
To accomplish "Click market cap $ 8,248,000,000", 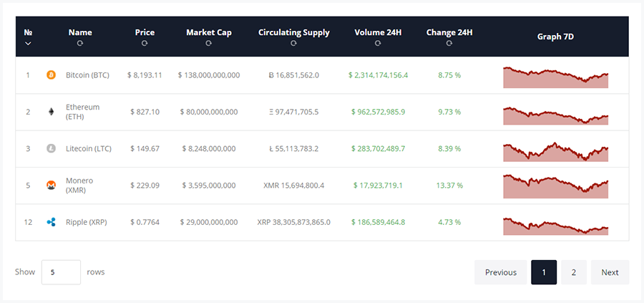I will (209, 149).
